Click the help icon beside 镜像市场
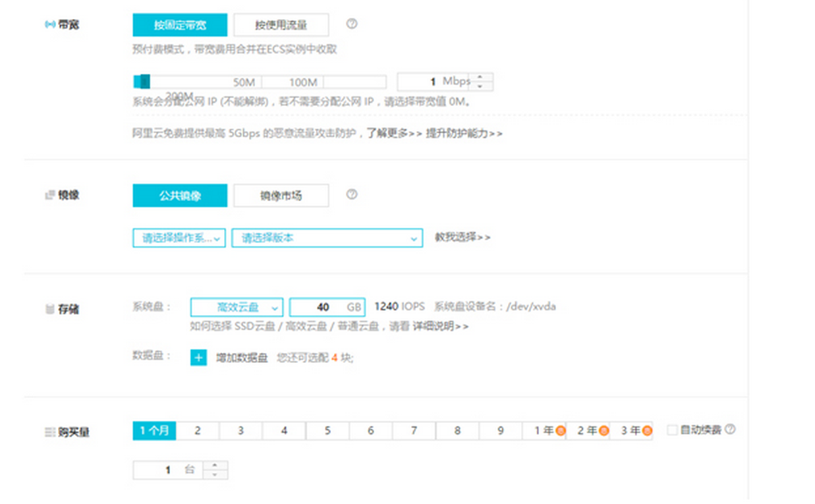 (352, 194)
